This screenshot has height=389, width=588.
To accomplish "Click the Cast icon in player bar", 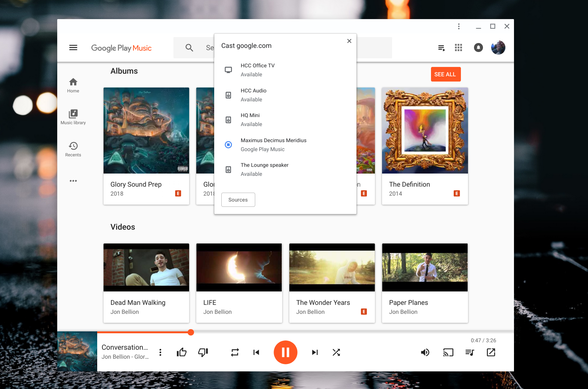I will (448, 352).
